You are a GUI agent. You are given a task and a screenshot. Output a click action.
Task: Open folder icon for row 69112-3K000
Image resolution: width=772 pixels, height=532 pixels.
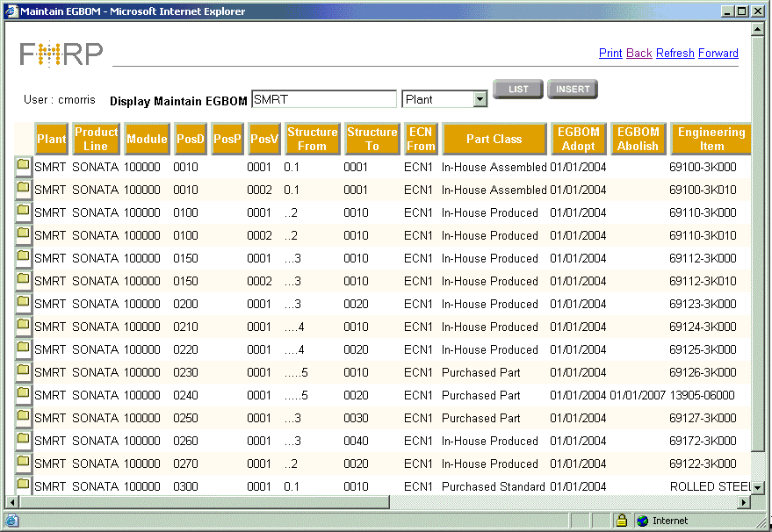[x=23, y=256]
